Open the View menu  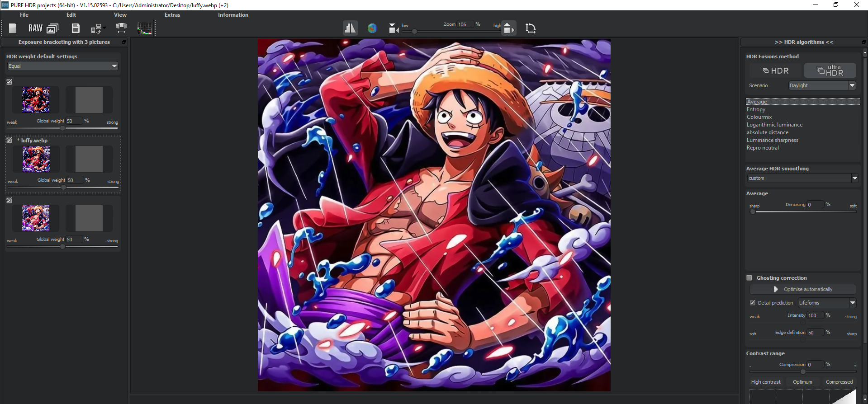[120, 15]
